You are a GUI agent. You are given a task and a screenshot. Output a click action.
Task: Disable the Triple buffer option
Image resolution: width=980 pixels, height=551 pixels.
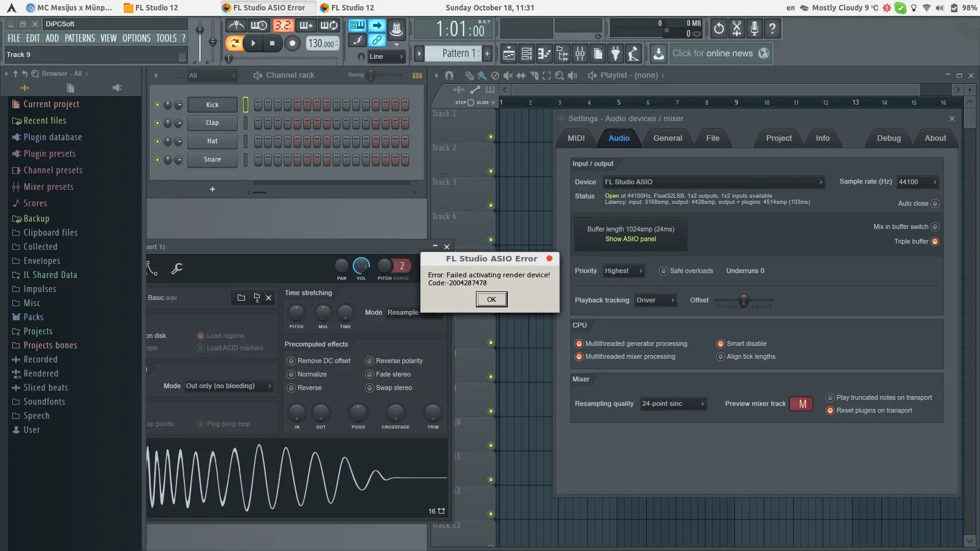[x=935, y=241]
